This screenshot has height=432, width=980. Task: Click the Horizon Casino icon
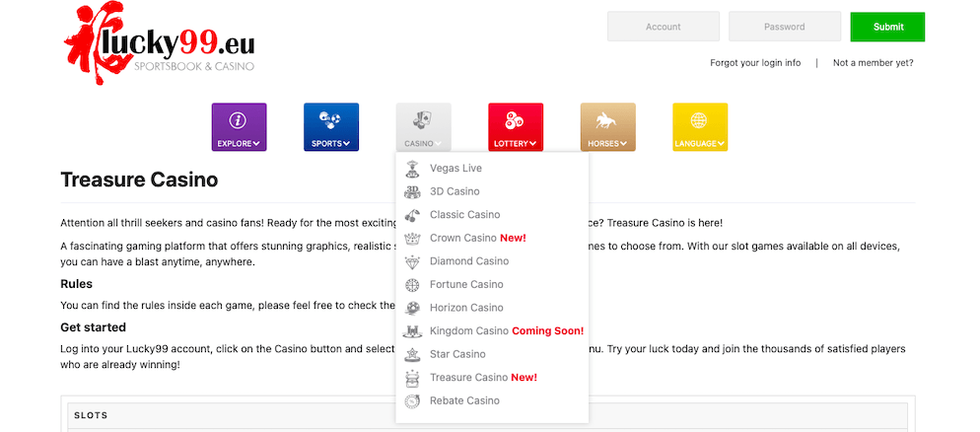(412, 308)
